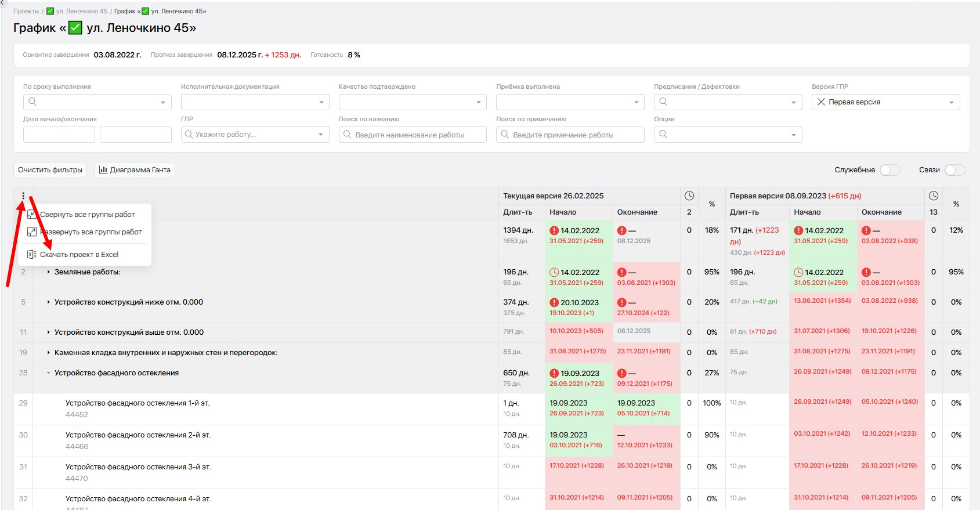980x510 pixels.
Task: Collapse the Устройство фасадного остекления group
Action: pos(48,373)
